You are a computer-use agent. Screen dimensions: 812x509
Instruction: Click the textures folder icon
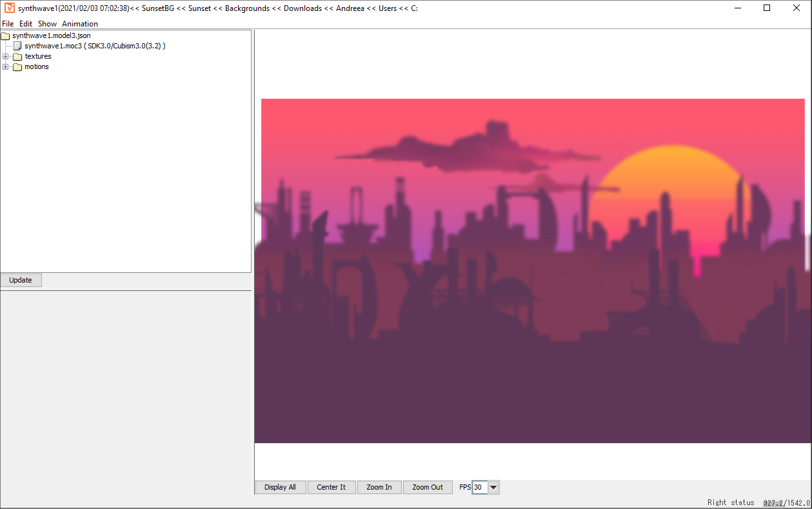click(x=17, y=57)
